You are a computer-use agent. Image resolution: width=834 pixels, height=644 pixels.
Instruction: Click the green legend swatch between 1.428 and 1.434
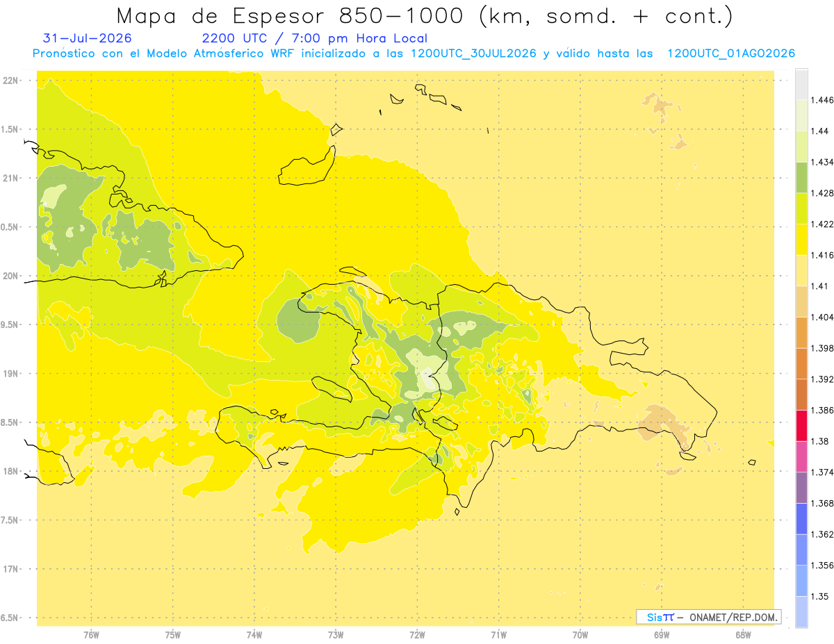pos(801,177)
